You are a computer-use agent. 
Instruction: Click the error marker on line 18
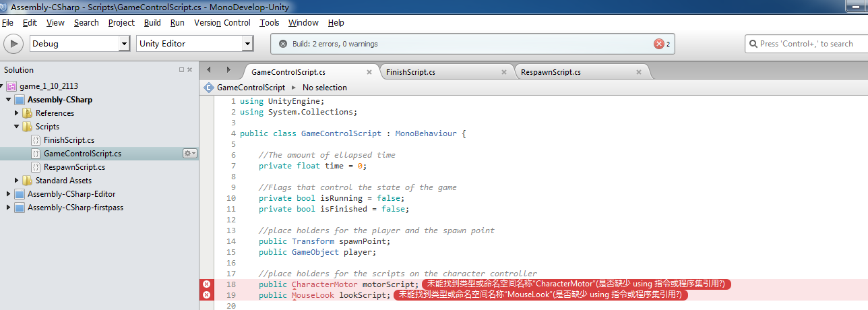click(x=207, y=284)
